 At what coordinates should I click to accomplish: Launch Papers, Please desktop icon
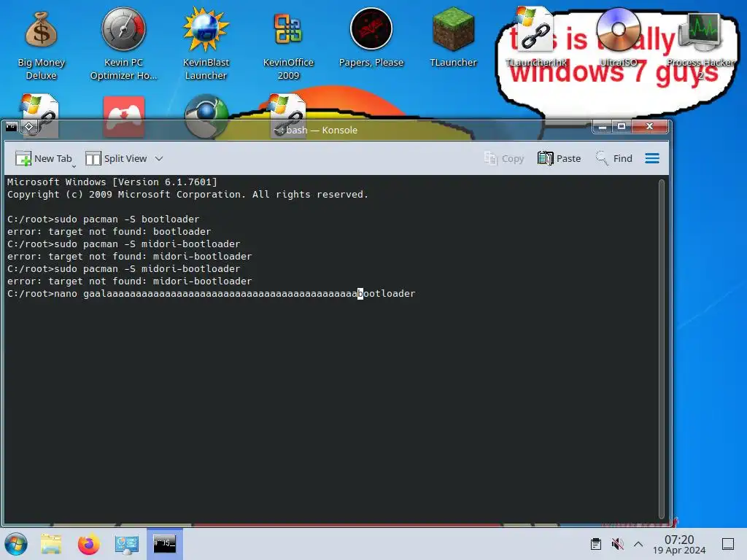(371, 38)
